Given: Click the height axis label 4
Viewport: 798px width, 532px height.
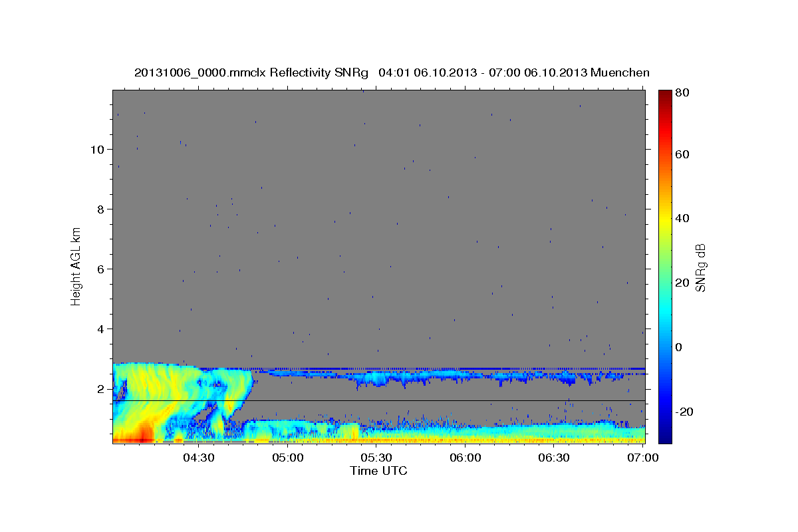Looking at the screenshot, I should pyautogui.click(x=100, y=329).
